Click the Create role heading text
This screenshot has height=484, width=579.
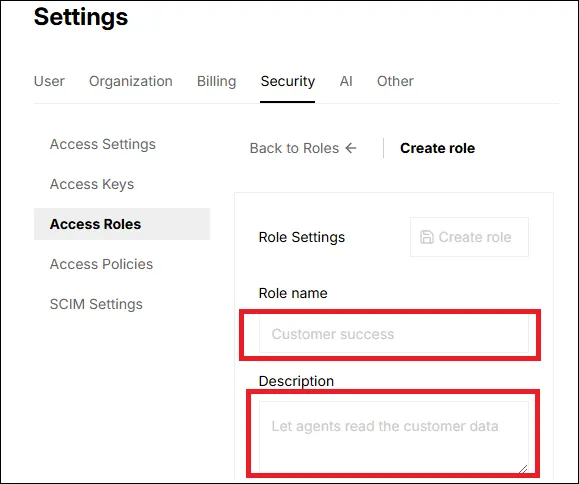[438, 148]
